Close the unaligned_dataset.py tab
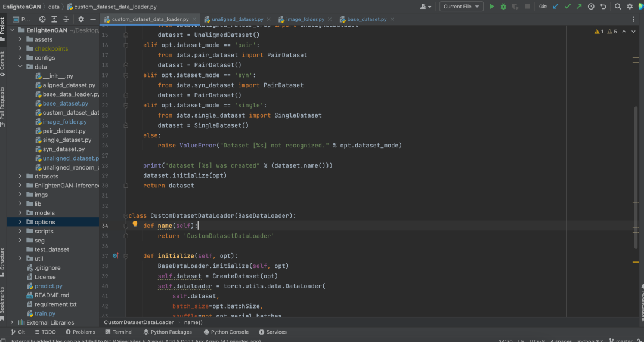The image size is (644, 342). click(x=268, y=19)
